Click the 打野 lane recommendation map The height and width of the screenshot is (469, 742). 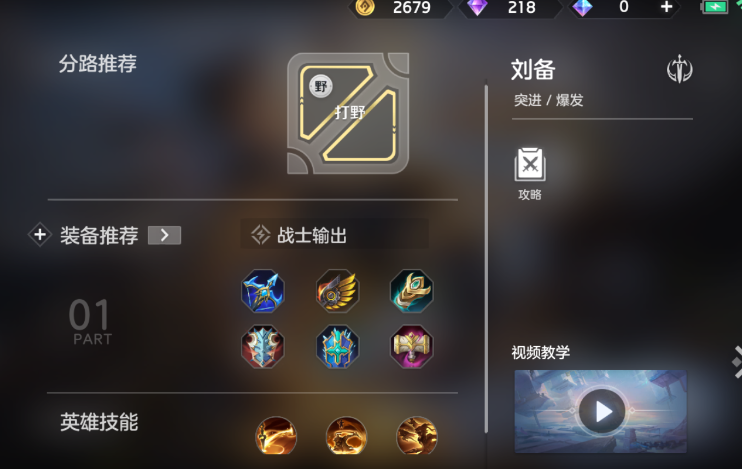pyautogui.click(x=348, y=114)
